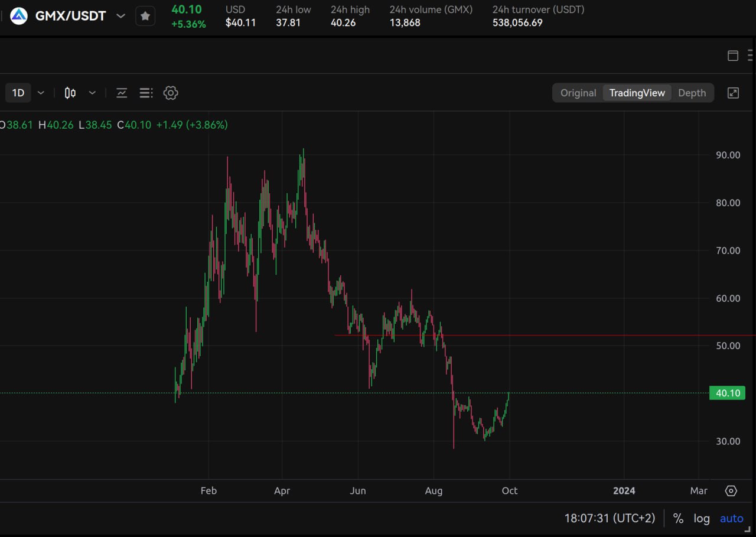Open chart settings gear
Viewport: 756px width, 537px height.
click(x=171, y=93)
